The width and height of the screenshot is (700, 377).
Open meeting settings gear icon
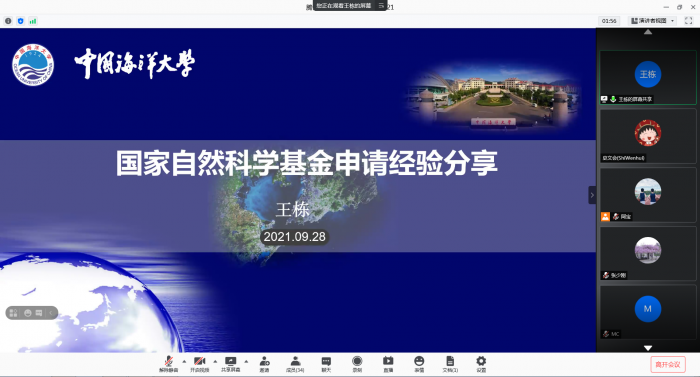point(481,364)
